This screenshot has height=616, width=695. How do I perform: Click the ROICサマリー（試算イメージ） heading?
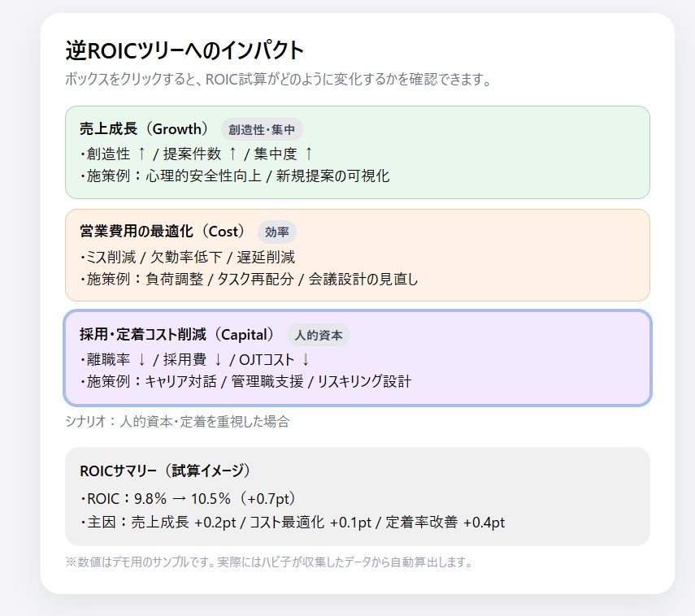[x=165, y=471]
